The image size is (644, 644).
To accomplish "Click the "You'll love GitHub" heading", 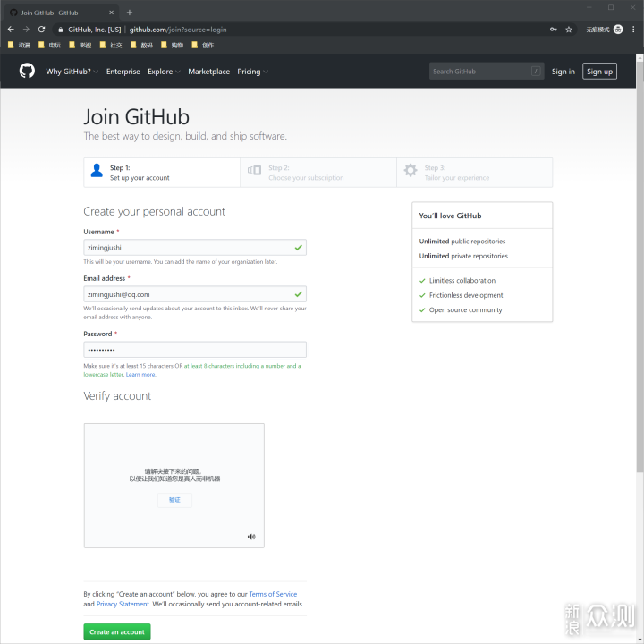I will (450, 216).
